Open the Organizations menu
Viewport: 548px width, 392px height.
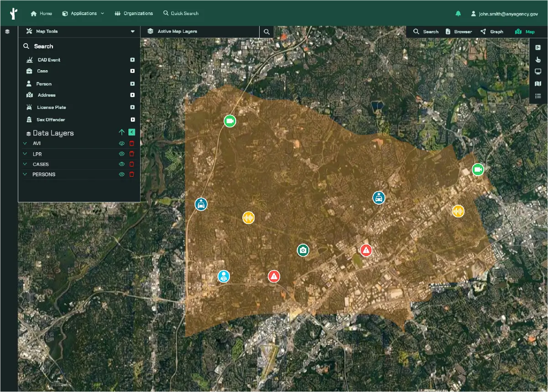134,13
